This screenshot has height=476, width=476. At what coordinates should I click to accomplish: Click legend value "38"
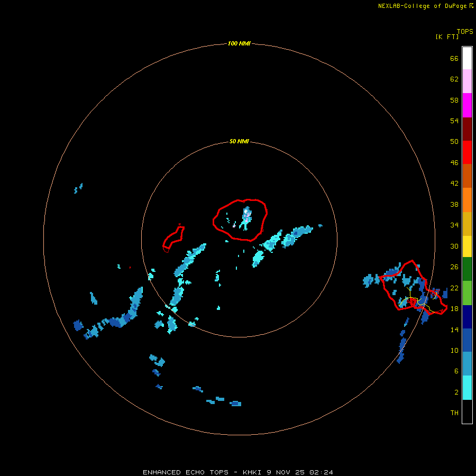pos(454,204)
